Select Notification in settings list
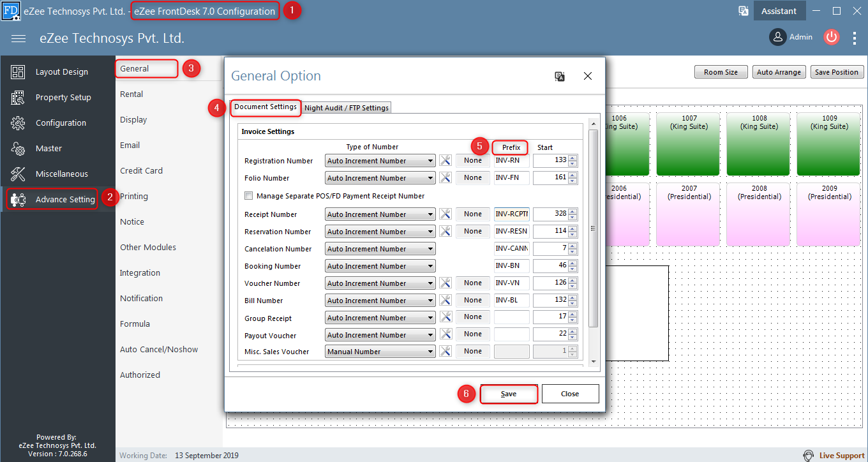 click(142, 298)
